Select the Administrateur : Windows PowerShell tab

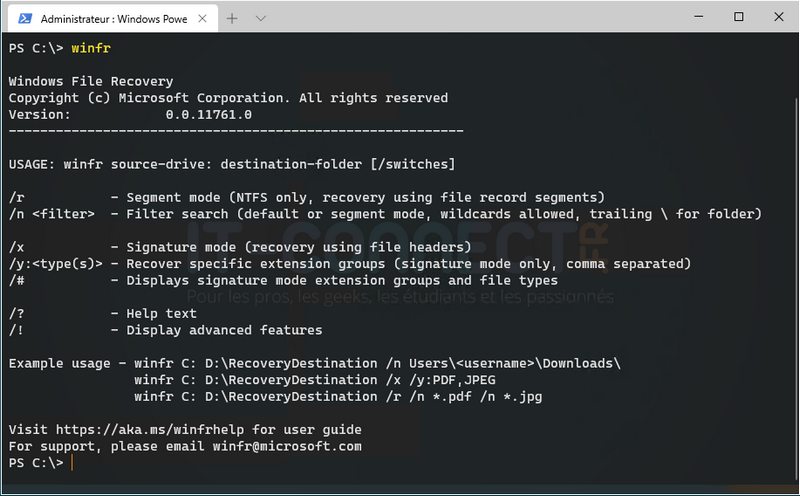(x=110, y=18)
